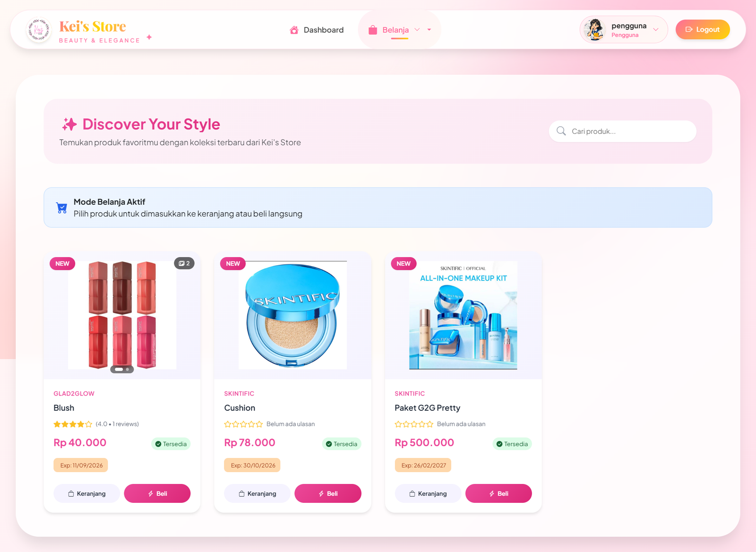
Task: Click the Belanja shopping bag icon
Action: pos(373,30)
